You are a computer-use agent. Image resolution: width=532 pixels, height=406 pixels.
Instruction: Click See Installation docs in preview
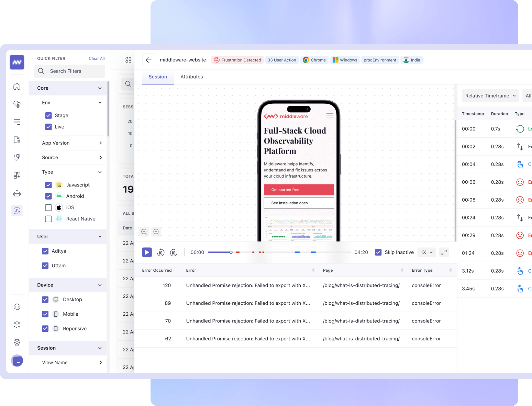[299, 203]
